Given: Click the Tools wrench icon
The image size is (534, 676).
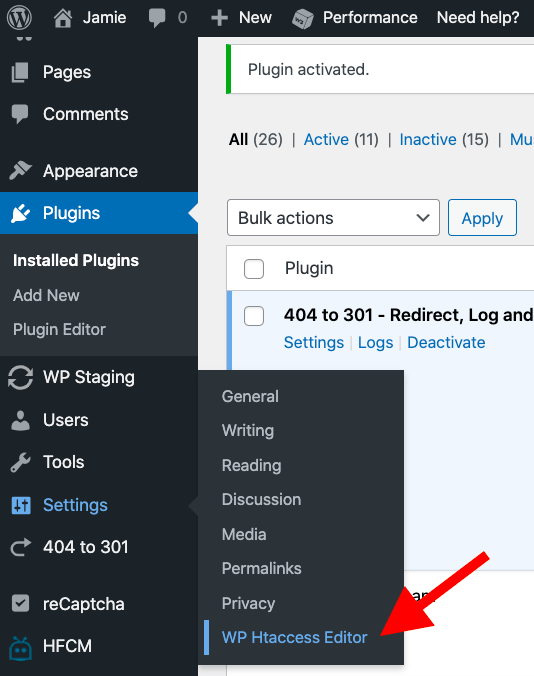Looking at the screenshot, I should (x=20, y=463).
